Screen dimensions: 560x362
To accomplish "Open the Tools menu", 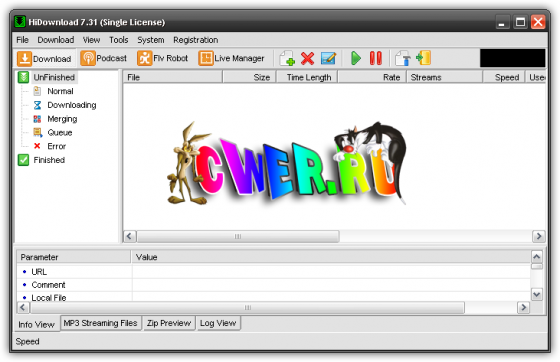I will point(119,40).
